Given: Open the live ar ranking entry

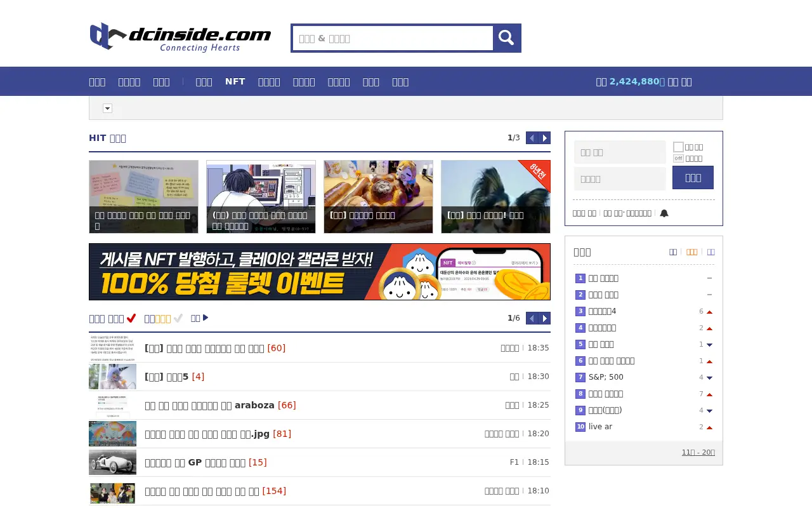Looking at the screenshot, I should tap(600, 427).
